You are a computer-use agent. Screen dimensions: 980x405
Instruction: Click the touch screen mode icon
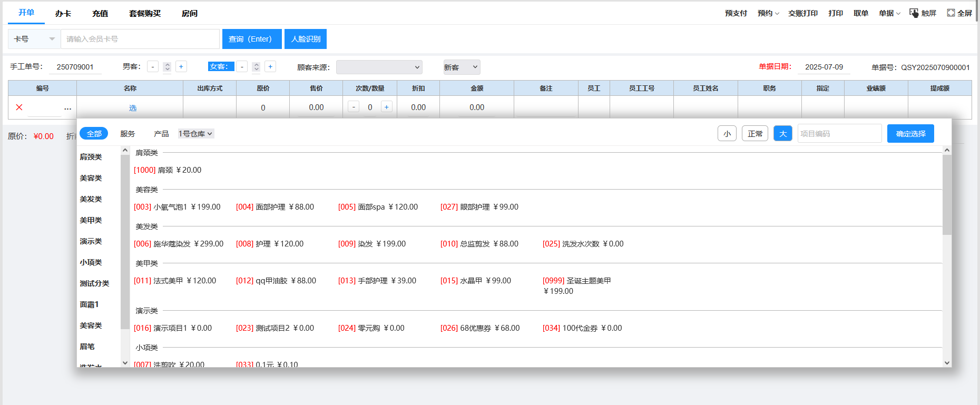coord(914,13)
